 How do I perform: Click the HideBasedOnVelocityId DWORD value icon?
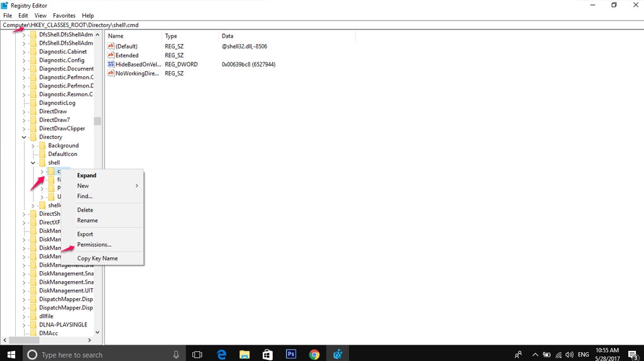point(111,64)
